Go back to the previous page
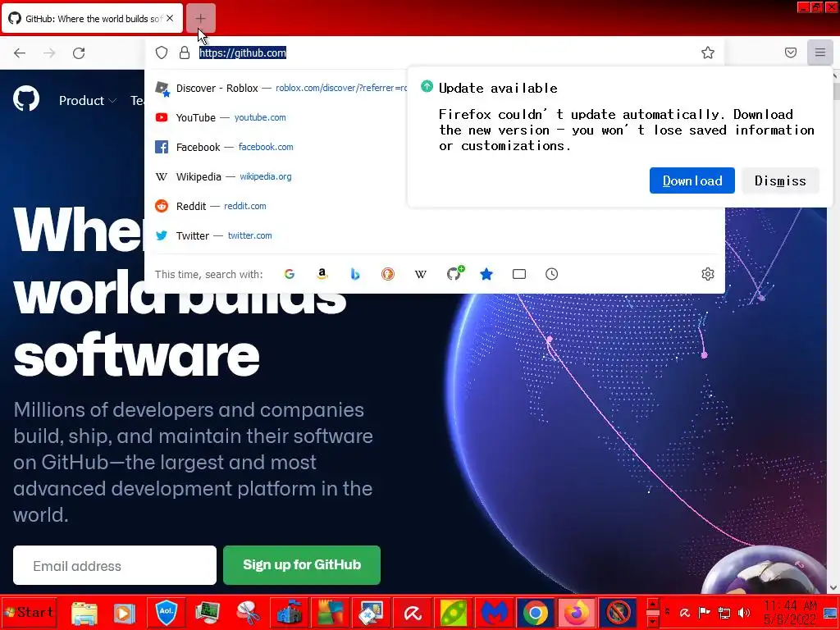840x630 pixels. [x=20, y=52]
